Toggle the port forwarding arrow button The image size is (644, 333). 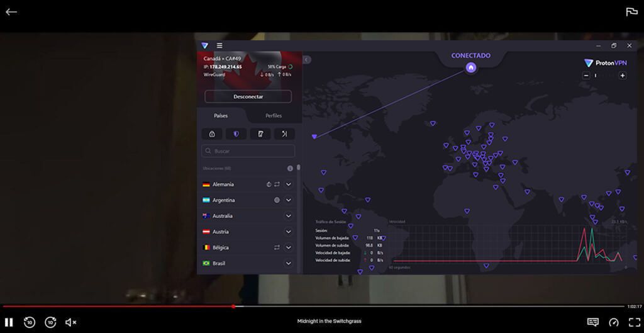285,134
